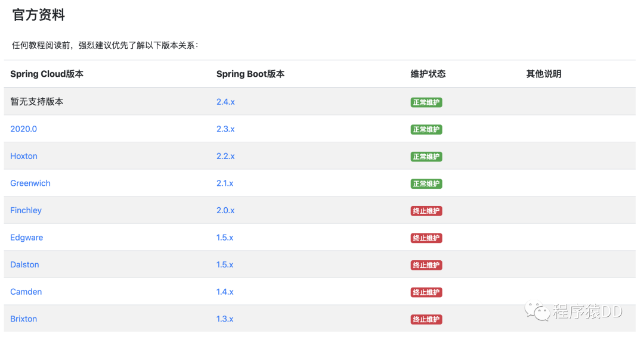Click the Spring Boot 2.4.x link
This screenshot has width=644, height=340.
tap(225, 102)
